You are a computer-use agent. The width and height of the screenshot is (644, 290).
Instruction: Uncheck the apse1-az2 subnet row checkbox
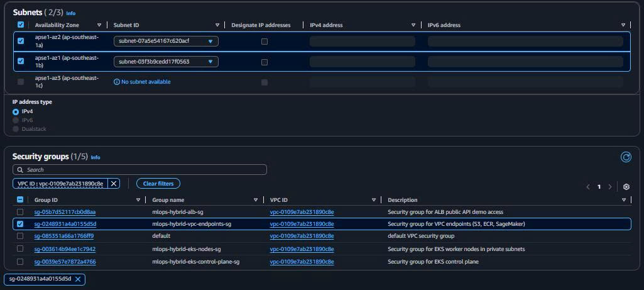tap(21, 41)
